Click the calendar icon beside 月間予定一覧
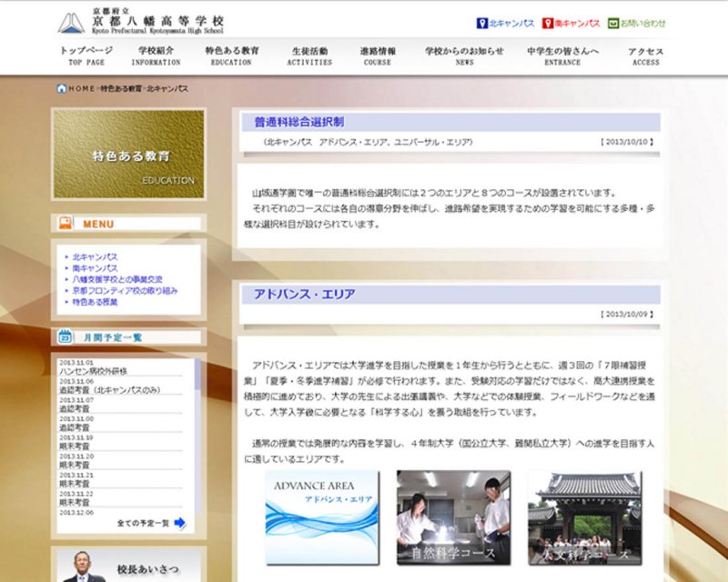This screenshot has height=582, width=728. pos(66,337)
